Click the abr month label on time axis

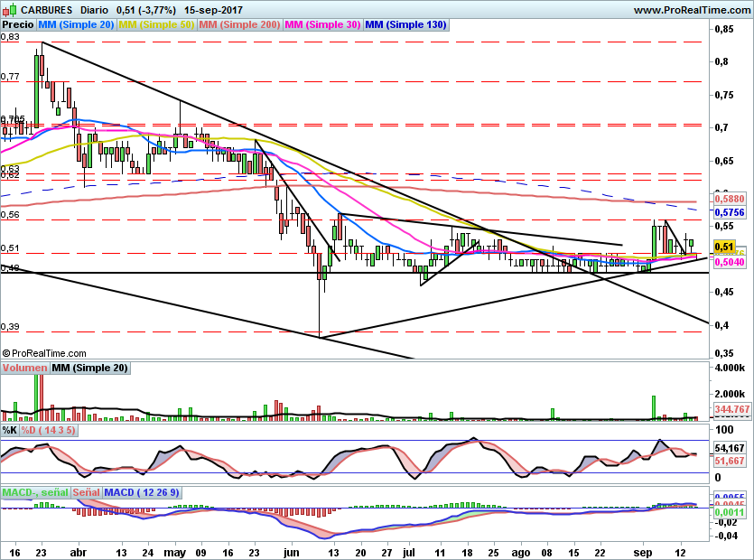79,552
